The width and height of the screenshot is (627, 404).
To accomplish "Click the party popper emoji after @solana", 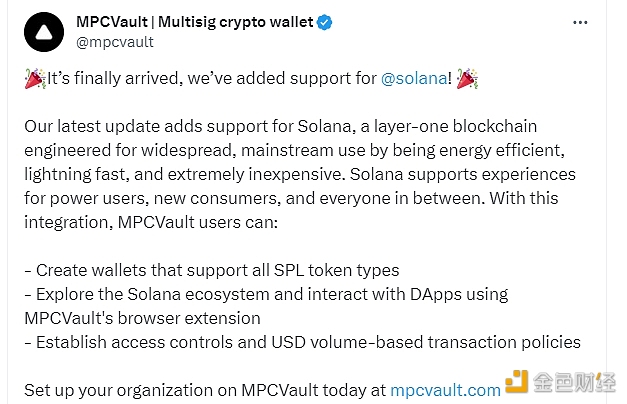I will click(467, 78).
